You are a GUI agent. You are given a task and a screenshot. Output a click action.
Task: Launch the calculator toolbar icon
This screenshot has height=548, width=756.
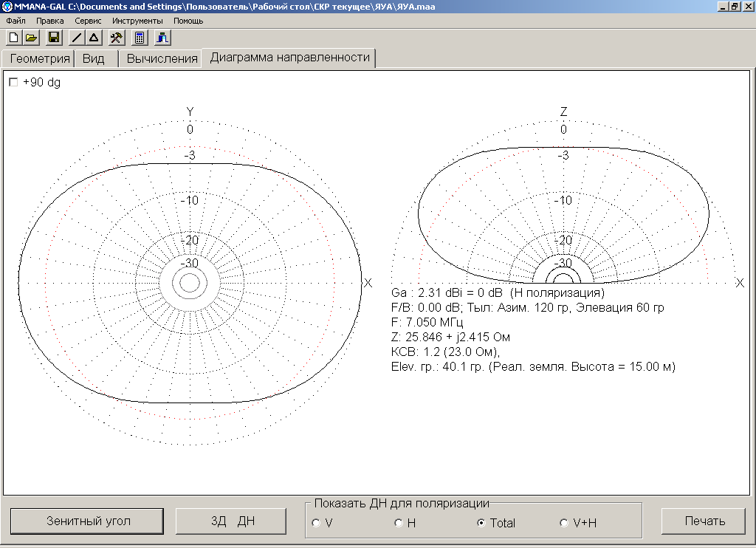[140, 37]
